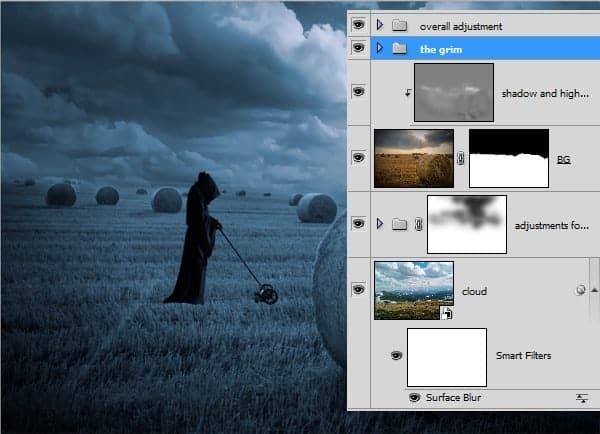Expand the adjustments folder group triangle
This screenshot has width=600, height=434.
tap(380, 224)
